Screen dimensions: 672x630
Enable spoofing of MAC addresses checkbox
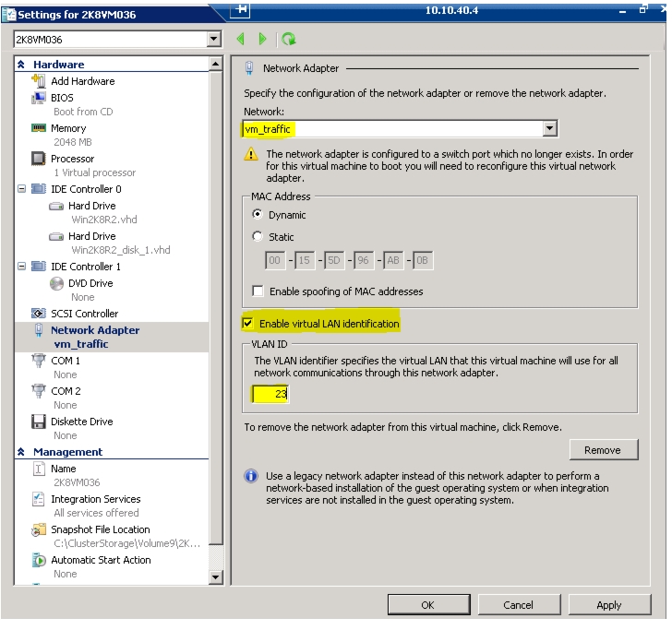258,291
